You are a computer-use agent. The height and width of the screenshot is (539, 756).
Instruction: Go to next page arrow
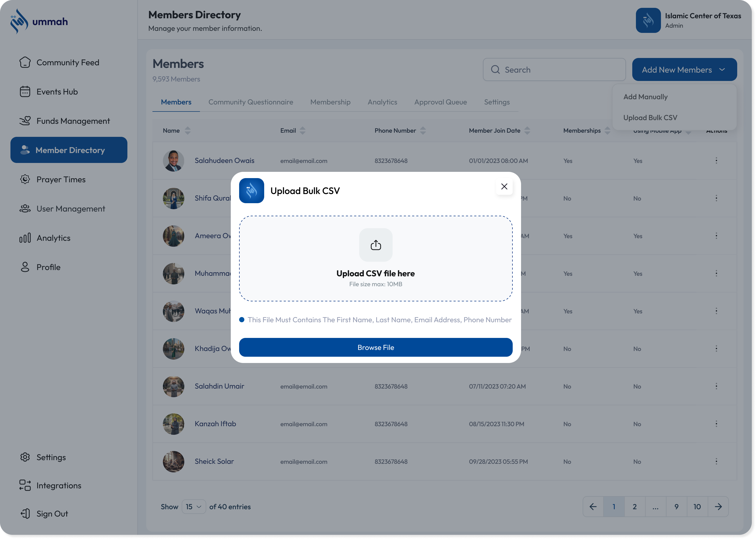[718, 506]
